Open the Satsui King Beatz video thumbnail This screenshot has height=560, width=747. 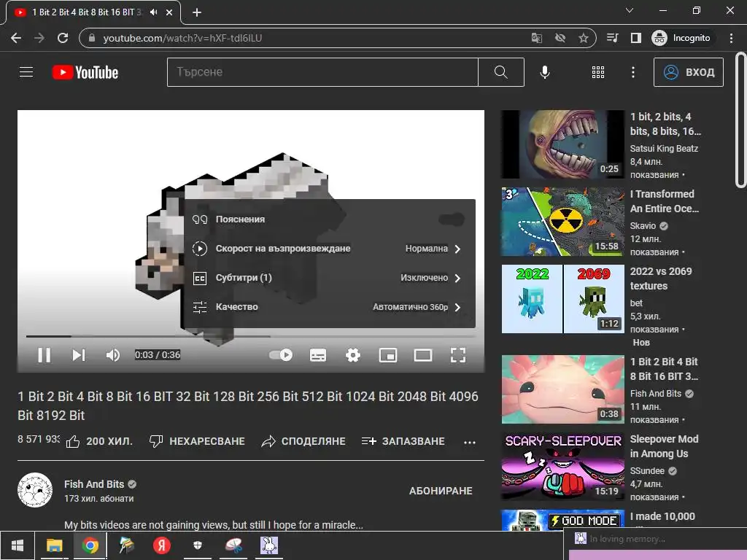pos(562,144)
